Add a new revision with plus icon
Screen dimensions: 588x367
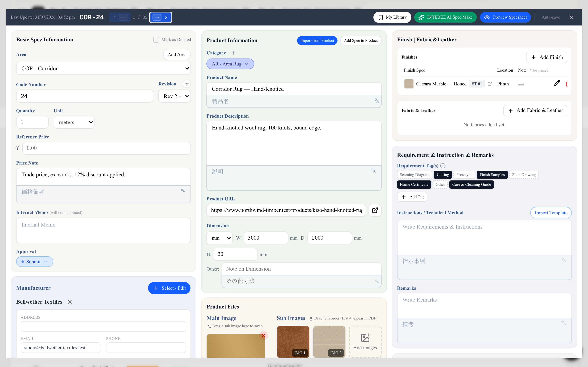pos(187,84)
